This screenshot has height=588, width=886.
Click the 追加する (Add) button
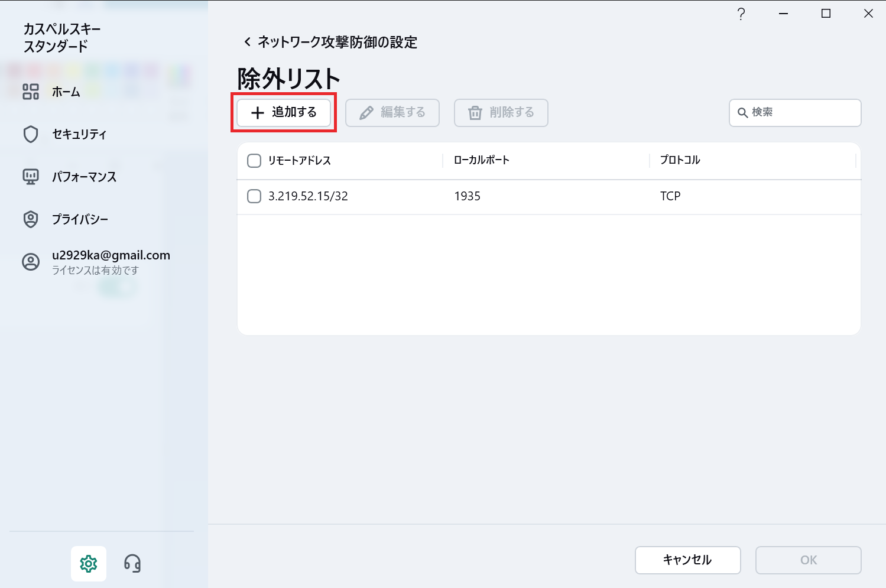(x=284, y=112)
